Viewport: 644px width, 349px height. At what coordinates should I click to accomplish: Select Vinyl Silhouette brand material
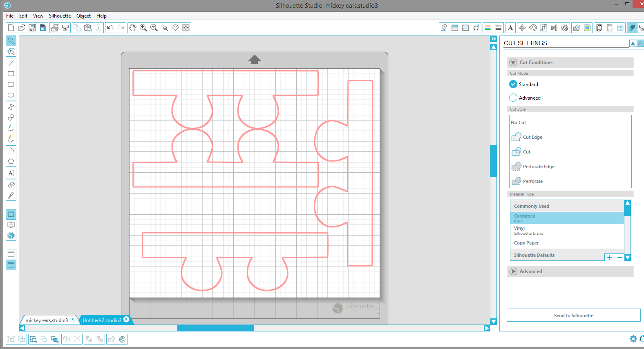tap(567, 231)
